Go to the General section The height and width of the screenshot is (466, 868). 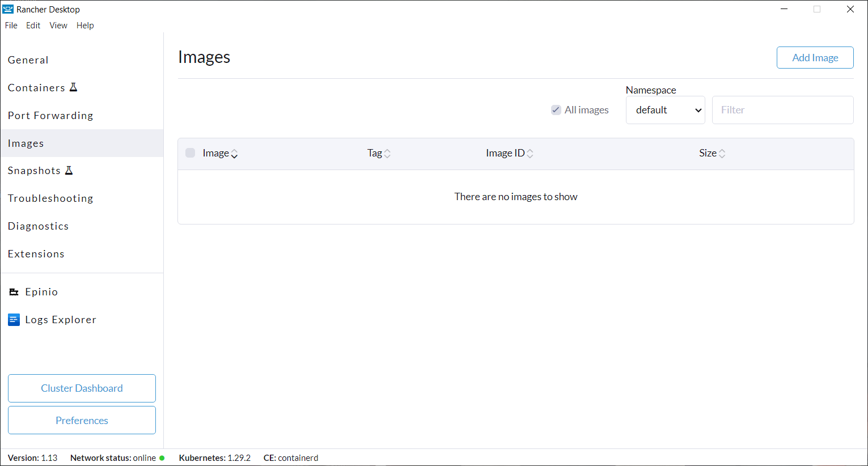point(82,60)
